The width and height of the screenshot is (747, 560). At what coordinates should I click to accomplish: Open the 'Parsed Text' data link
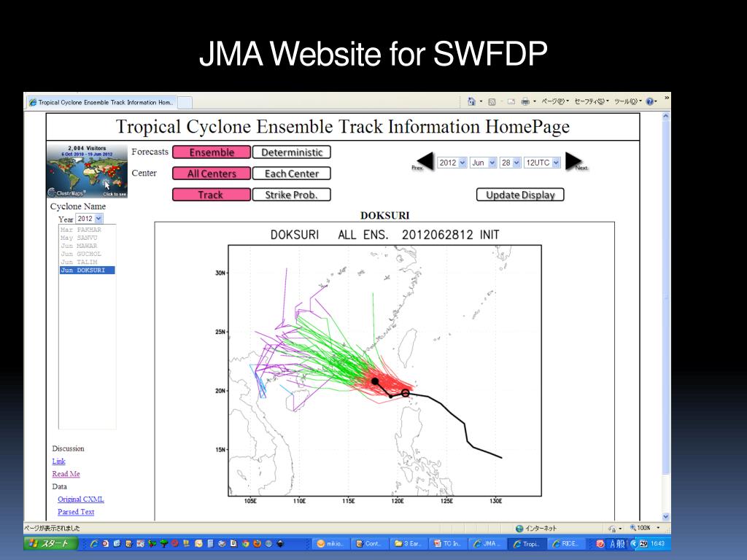tap(76, 512)
